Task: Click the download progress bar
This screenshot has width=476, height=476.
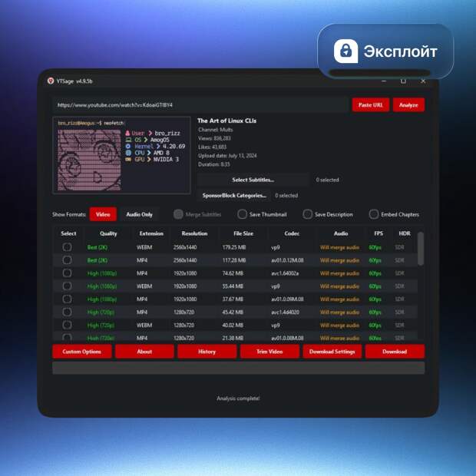Action: coord(238,368)
